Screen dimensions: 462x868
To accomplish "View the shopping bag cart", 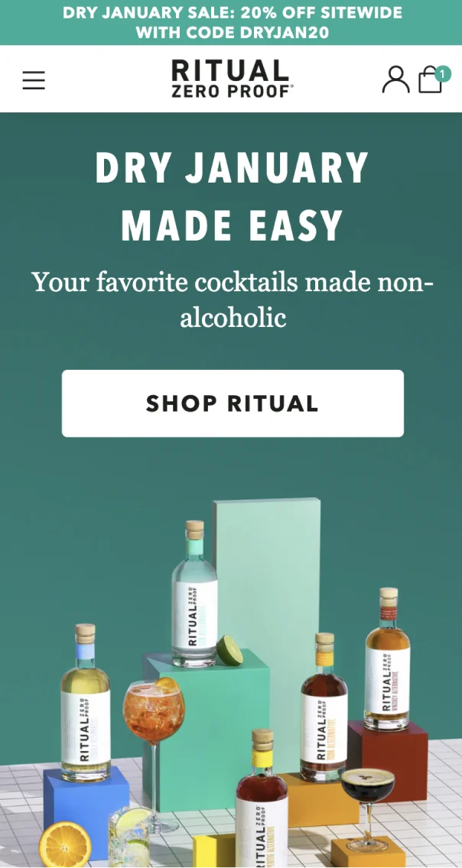I will 431,79.
